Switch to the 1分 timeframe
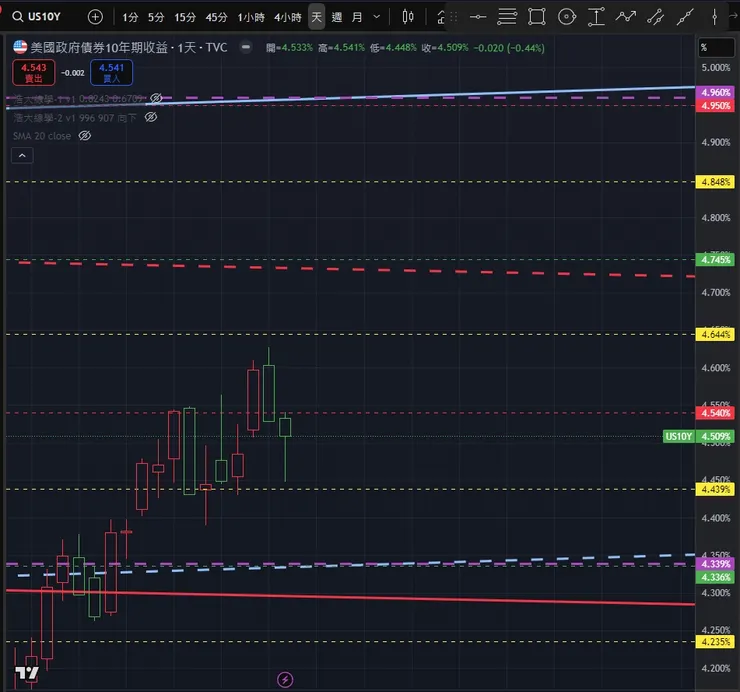Image resolution: width=740 pixels, height=692 pixels. pos(130,17)
